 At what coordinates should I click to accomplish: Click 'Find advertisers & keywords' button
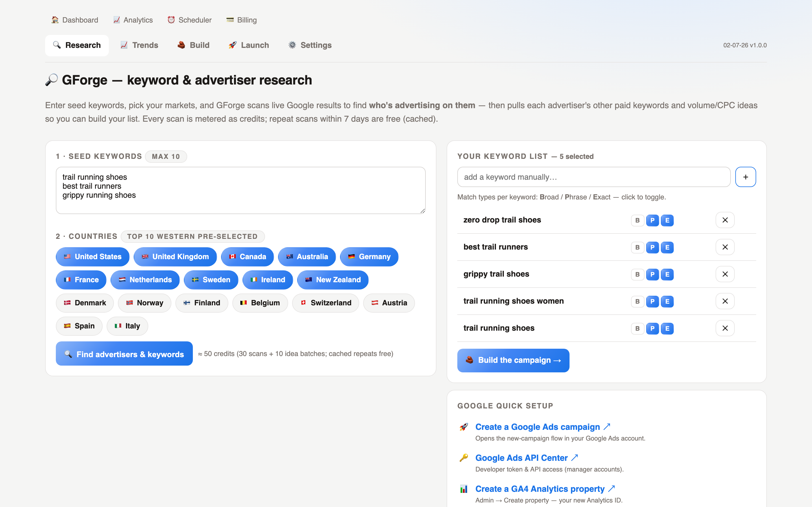124,353
